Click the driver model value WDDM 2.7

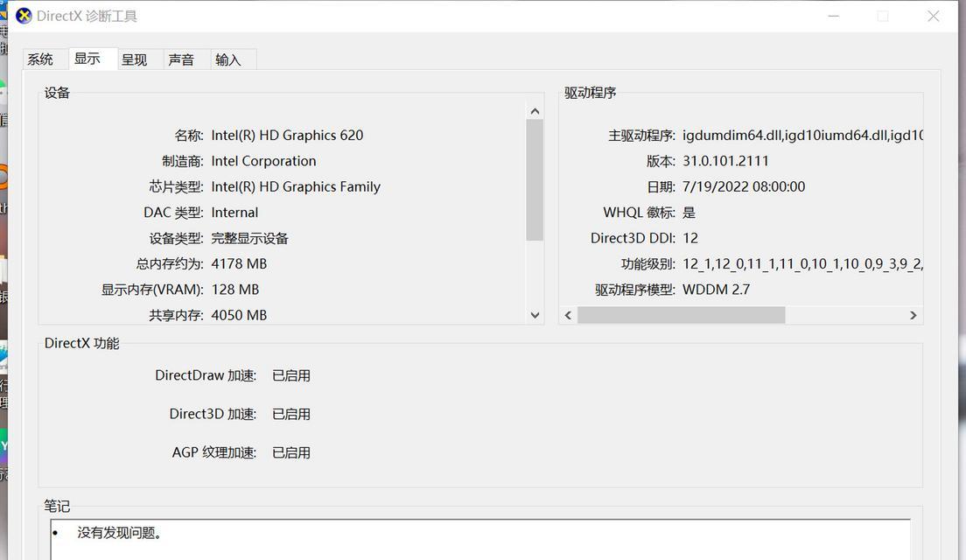click(716, 290)
